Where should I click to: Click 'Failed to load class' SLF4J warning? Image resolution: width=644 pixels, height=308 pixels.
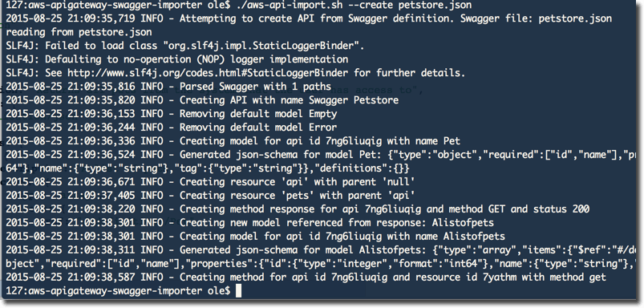point(185,46)
